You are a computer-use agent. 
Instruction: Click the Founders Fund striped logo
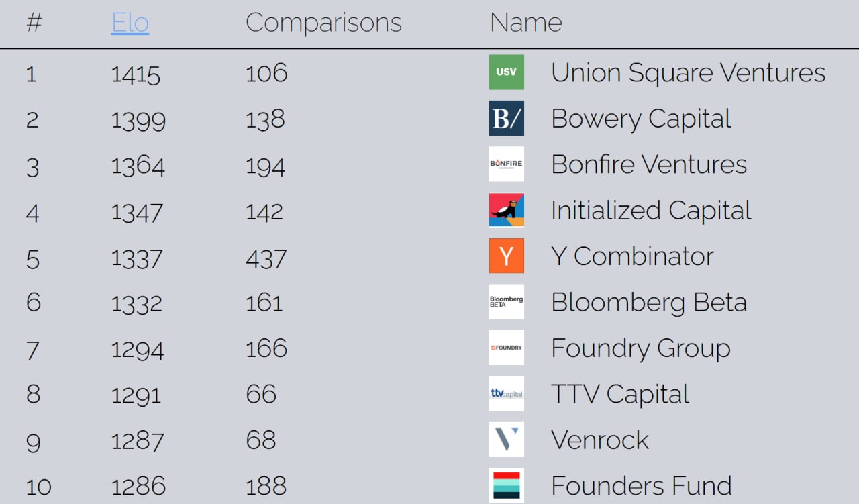(506, 485)
